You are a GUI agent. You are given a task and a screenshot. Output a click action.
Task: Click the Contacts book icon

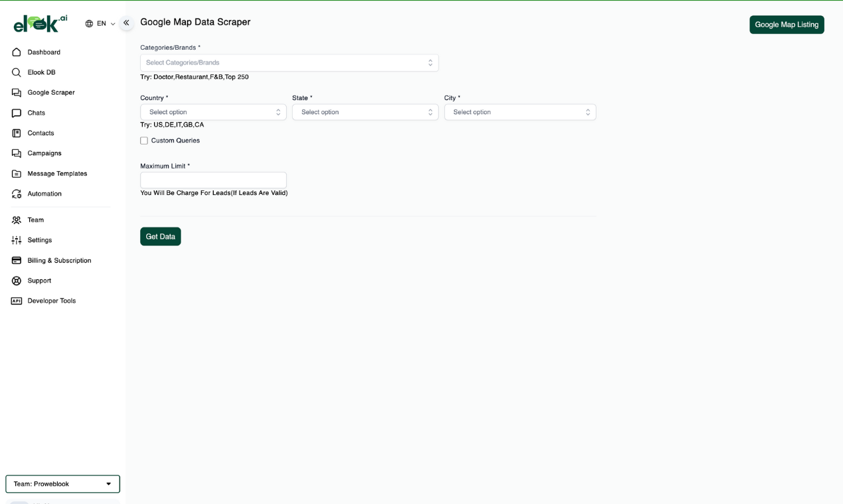coord(17,133)
